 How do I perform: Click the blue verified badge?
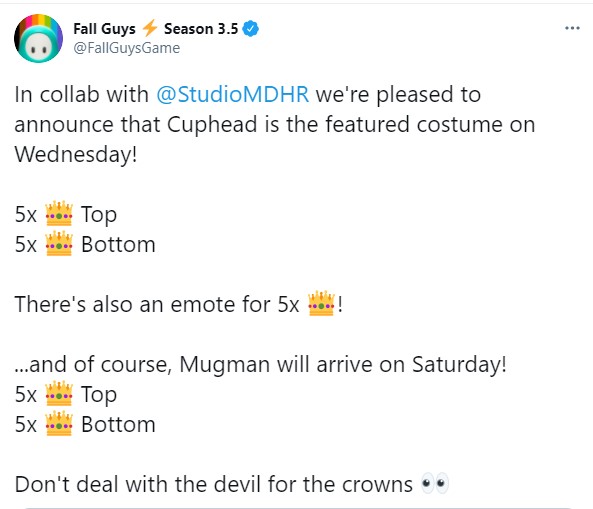pyautogui.click(x=250, y=29)
